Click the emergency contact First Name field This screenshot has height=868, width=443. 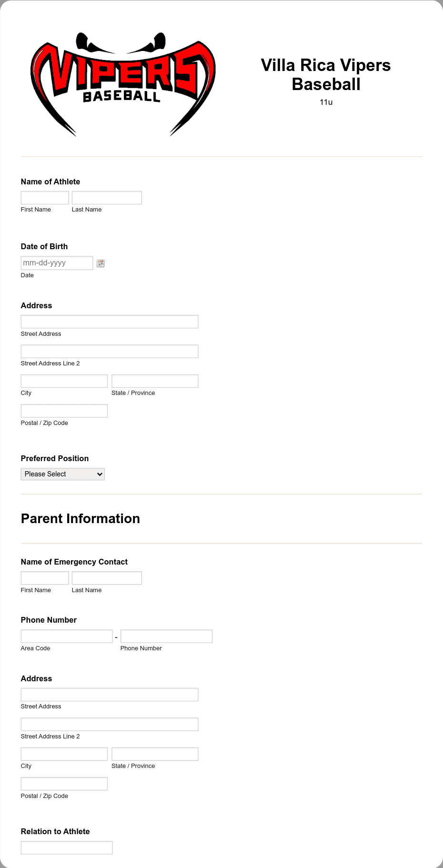(44, 577)
